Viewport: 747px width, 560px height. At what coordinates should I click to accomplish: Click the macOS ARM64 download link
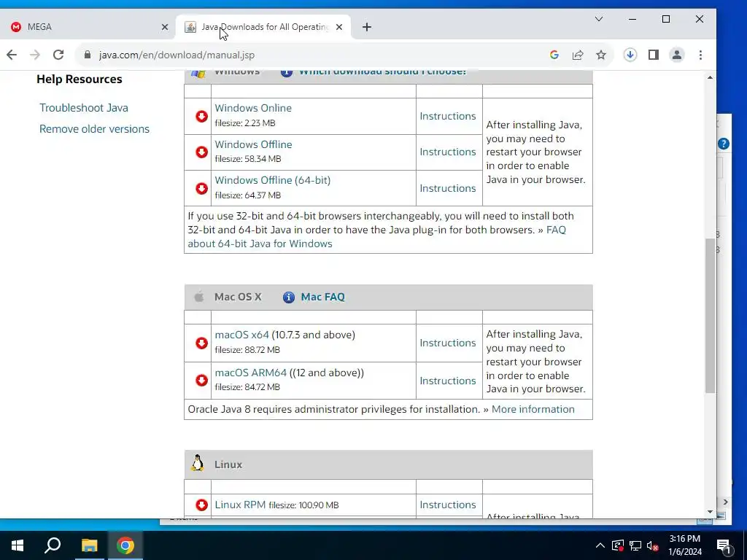(251, 373)
